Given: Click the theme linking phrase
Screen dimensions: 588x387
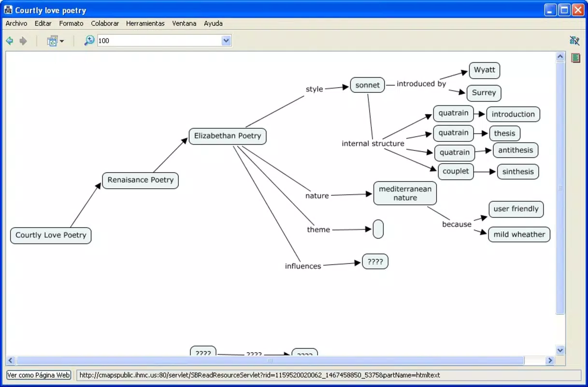Looking at the screenshot, I should coord(318,230).
